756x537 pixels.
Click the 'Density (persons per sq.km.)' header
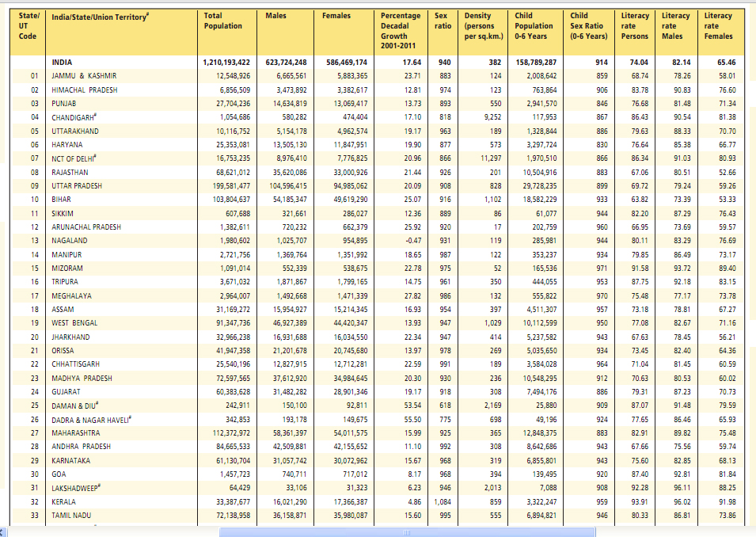pyautogui.click(x=484, y=25)
